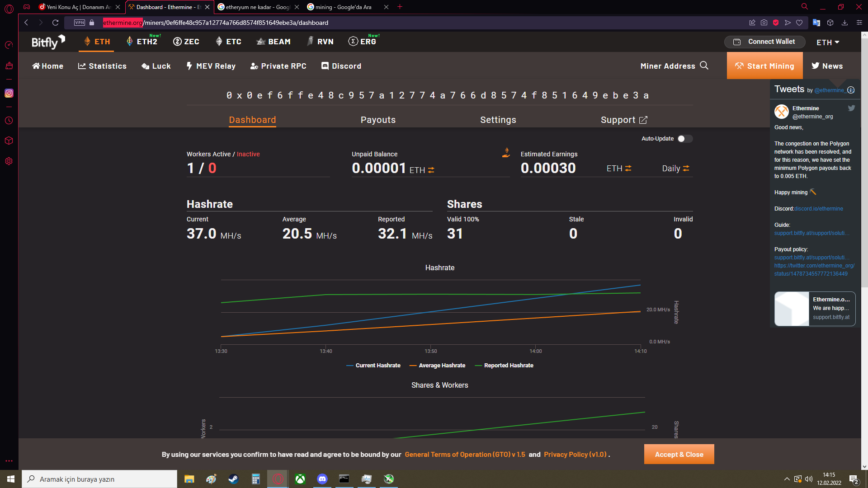Open Opera sidebar speed dial icon
The height and width of the screenshot is (488, 868).
(x=9, y=45)
